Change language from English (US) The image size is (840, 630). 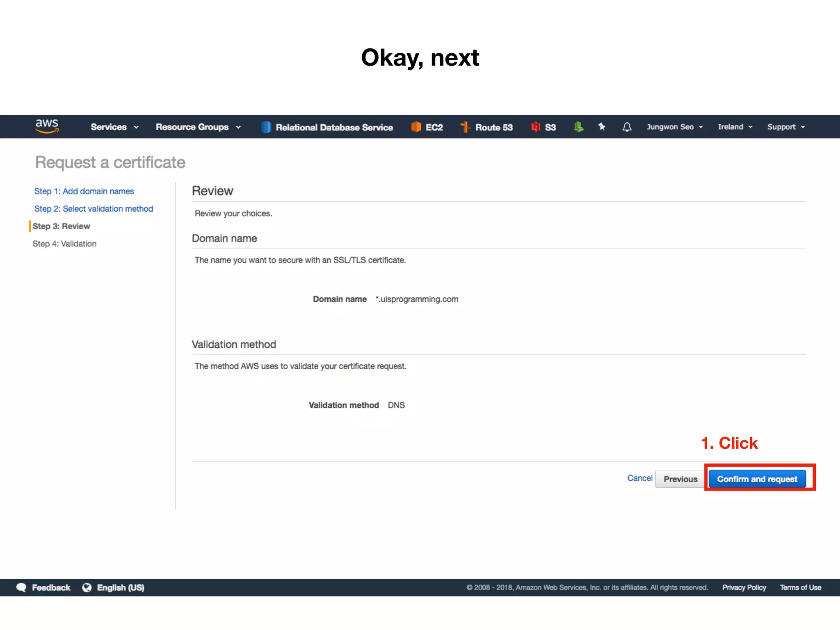(121, 587)
